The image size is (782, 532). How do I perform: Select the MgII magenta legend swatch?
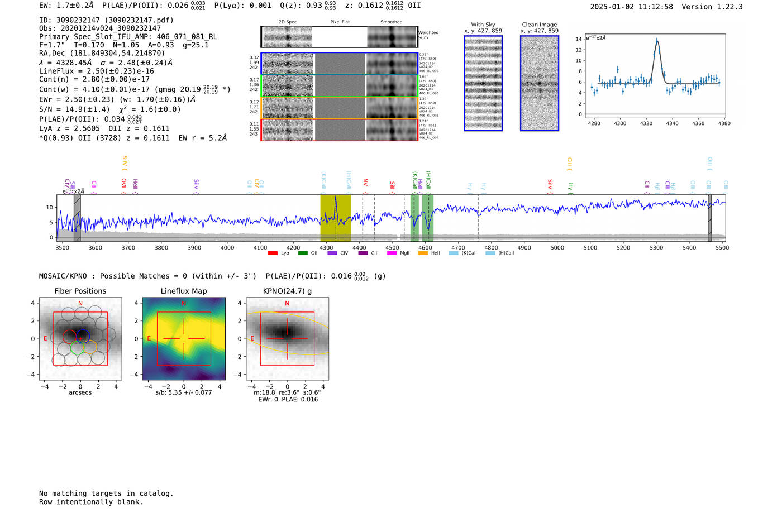(393, 253)
